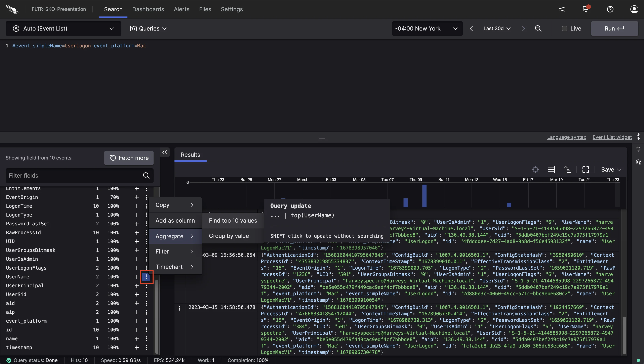
Task: Collapse the fields panel double-arrow icon
Action: (165, 152)
